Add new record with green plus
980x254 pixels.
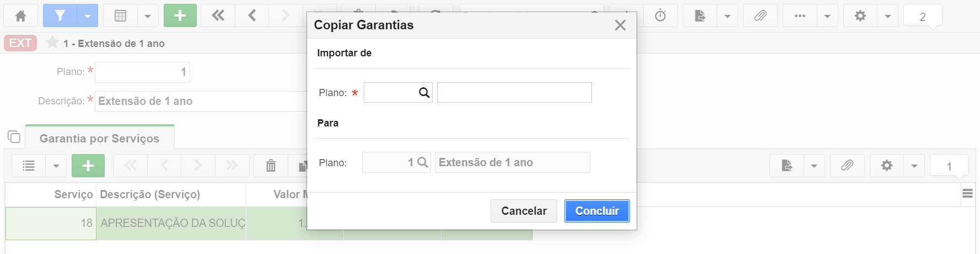(180, 16)
